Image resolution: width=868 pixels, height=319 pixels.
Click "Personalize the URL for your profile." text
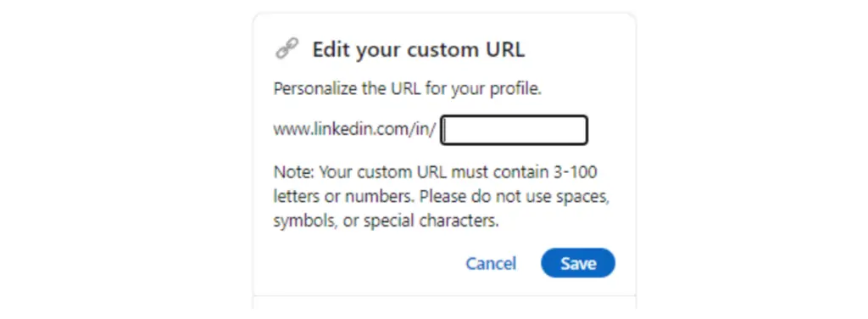[x=408, y=89]
